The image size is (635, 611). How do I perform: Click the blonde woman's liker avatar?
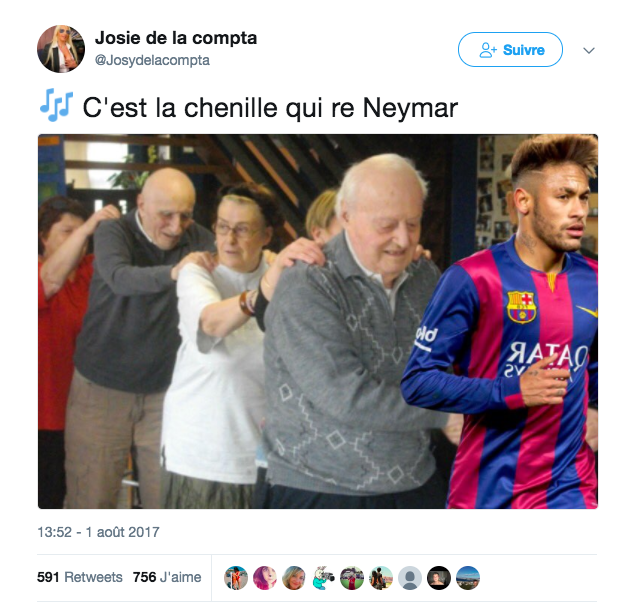[294, 578]
